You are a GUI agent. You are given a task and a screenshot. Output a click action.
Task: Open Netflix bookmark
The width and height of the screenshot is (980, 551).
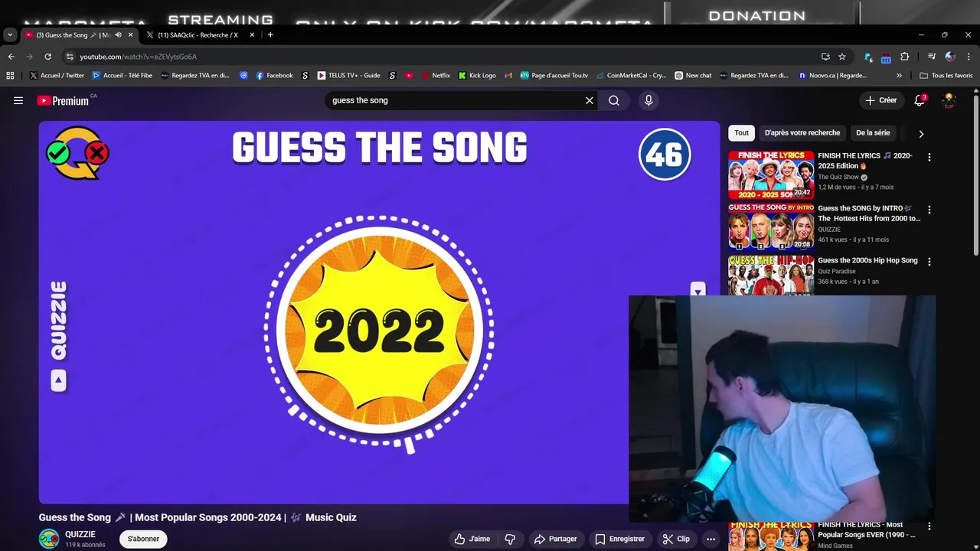pyautogui.click(x=435, y=75)
